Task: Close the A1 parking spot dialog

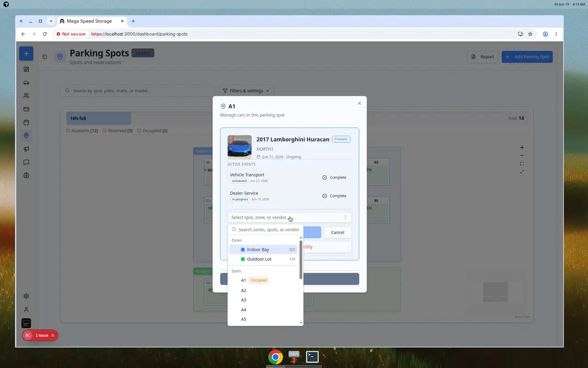Action: click(x=359, y=103)
